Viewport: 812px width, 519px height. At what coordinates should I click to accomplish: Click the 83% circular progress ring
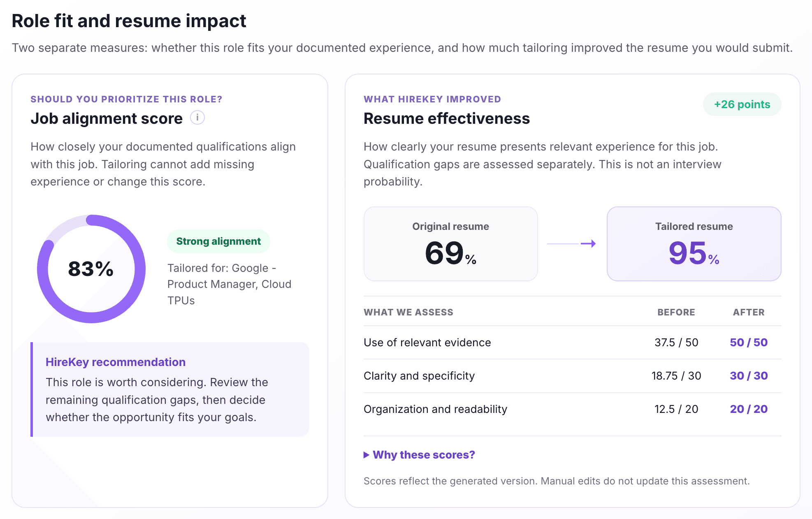(x=91, y=269)
